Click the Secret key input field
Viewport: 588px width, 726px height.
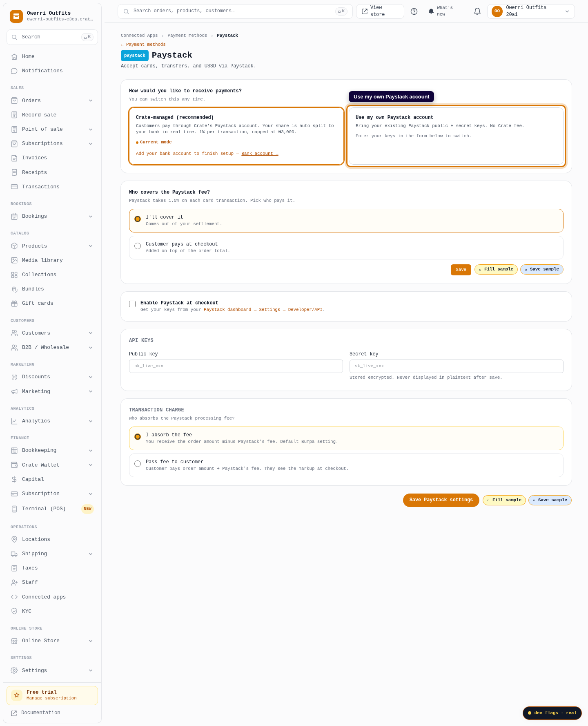457,366
